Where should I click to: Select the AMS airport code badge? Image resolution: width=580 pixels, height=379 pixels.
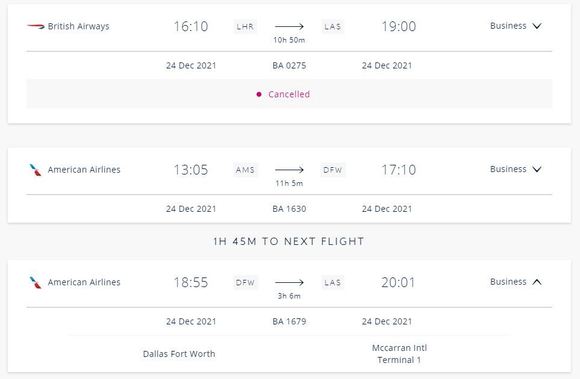pos(245,170)
